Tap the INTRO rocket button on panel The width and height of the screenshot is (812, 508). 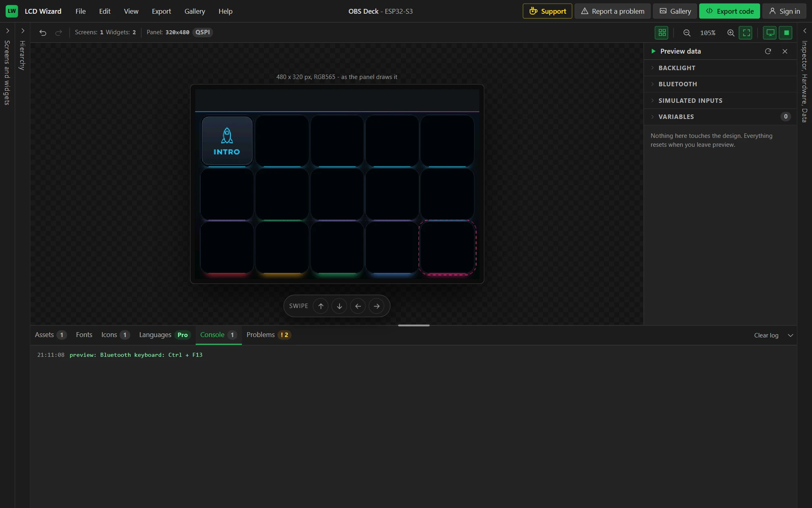(x=227, y=141)
